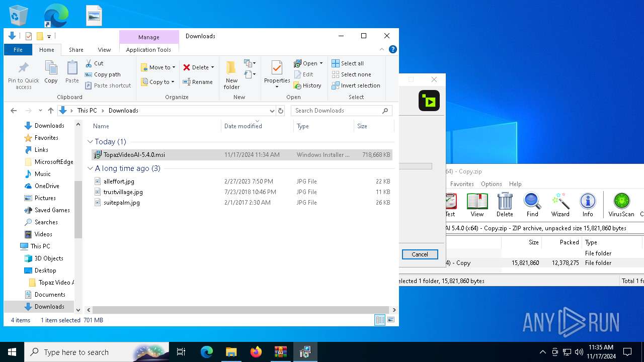Image resolution: width=644 pixels, height=362 pixels.
Task: Sort by the Name column header
Action: point(101,126)
